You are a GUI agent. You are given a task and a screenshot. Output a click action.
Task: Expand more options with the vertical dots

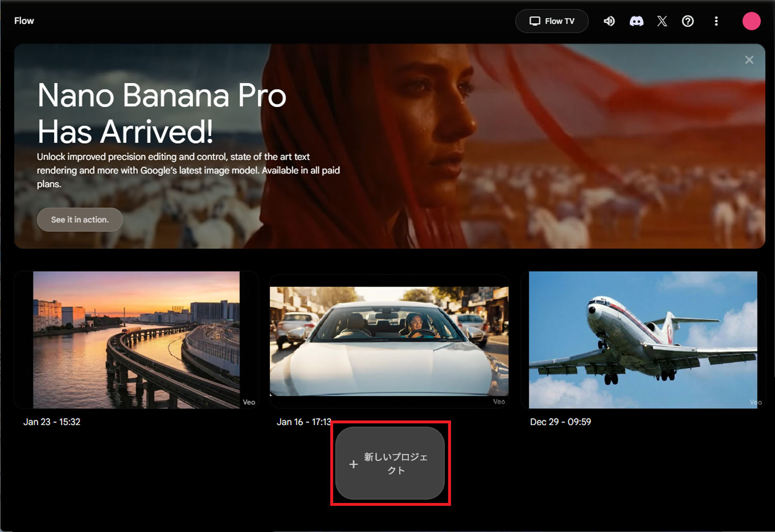(x=716, y=21)
